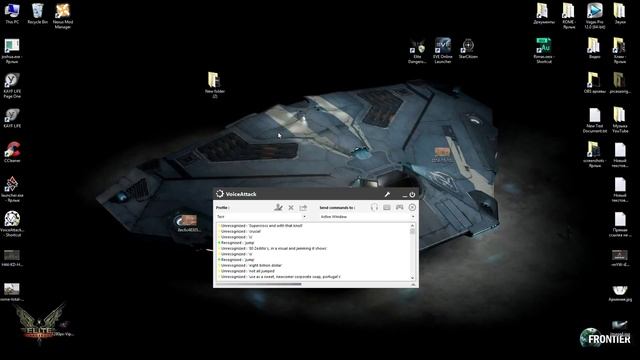This screenshot has width=640, height=360.
Task: Select the KAYF LIFE Page One icon
Action: pyautogui.click(x=12, y=86)
